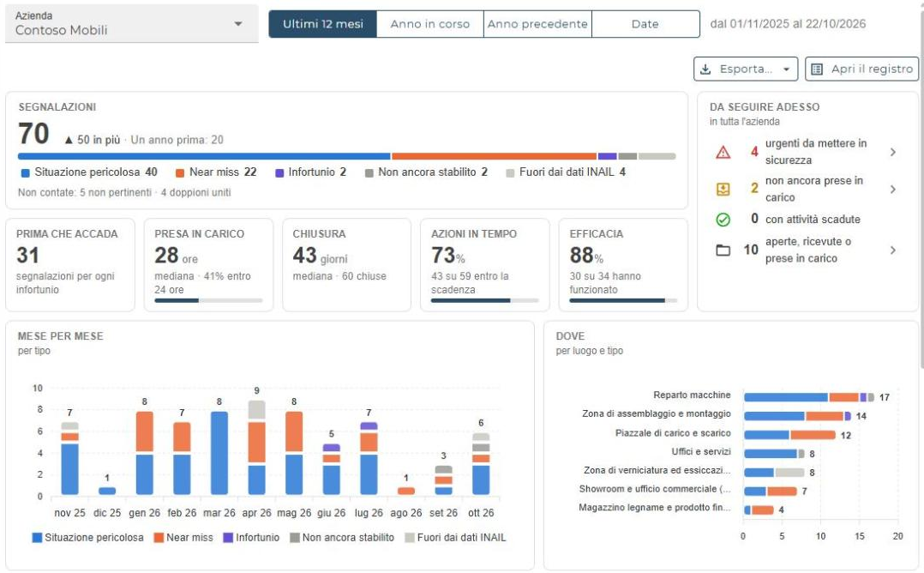Click the table icon on Apri il registro

pos(817,69)
